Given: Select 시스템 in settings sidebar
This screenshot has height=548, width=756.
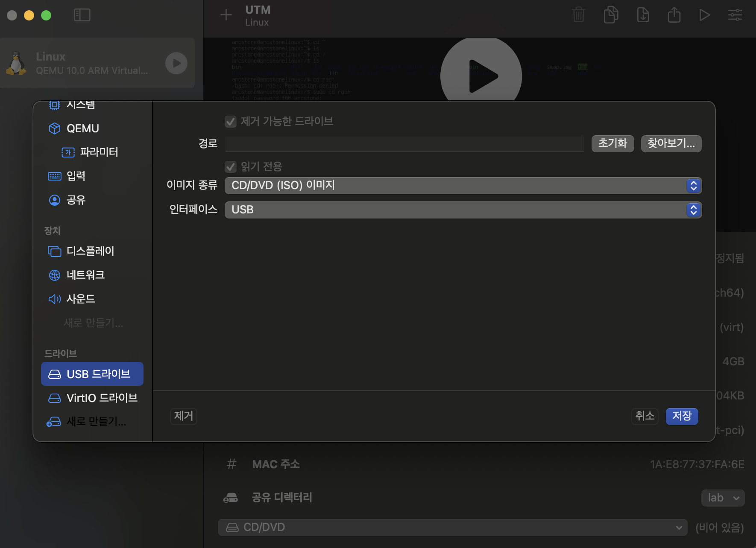Looking at the screenshot, I should pos(92,105).
